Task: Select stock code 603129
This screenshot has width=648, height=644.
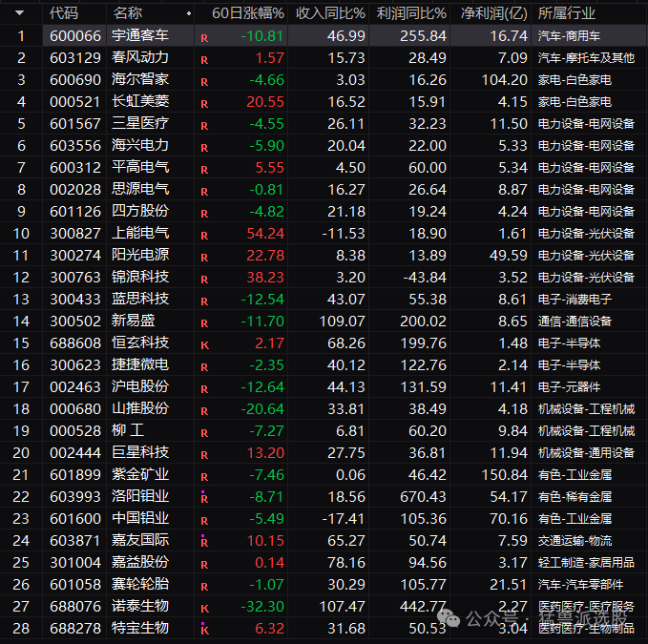Action: click(x=75, y=57)
